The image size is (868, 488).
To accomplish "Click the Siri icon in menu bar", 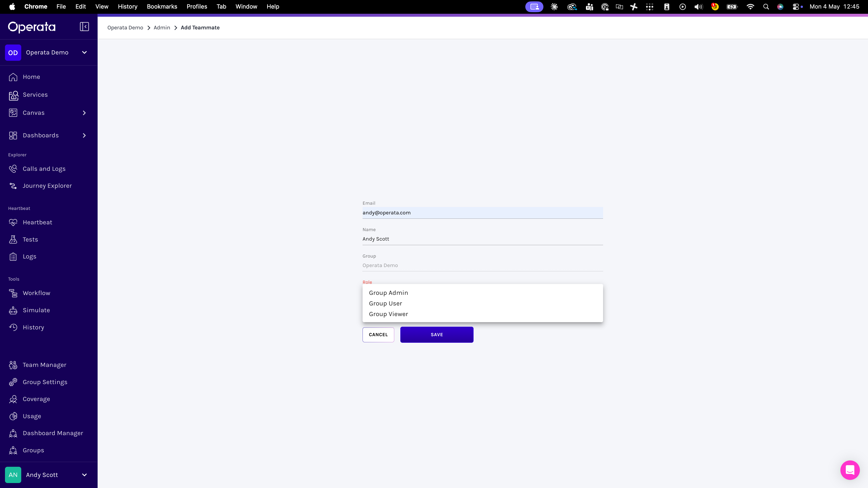I will coord(780,7).
